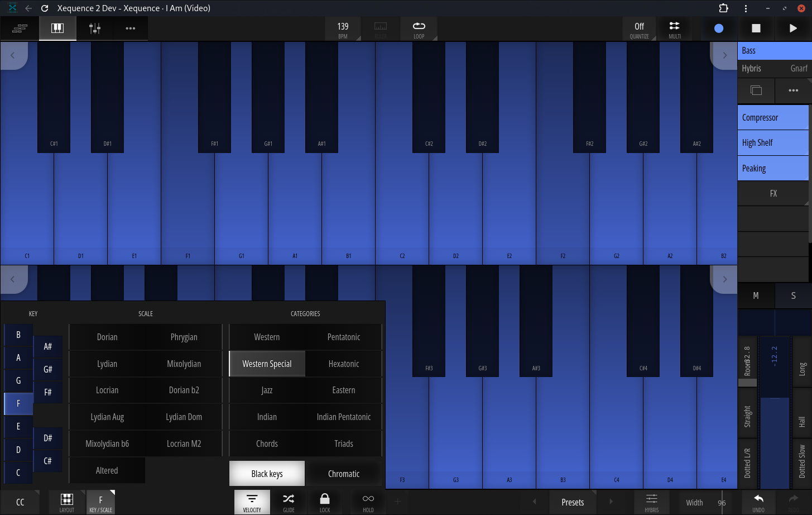Open the Hybris instrument settings
This screenshot has width=812, height=515.
[x=652, y=502]
